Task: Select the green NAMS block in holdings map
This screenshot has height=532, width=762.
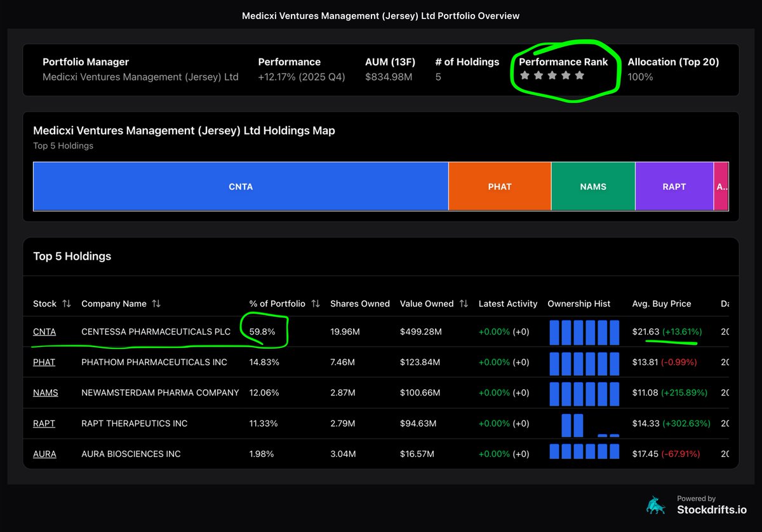Action: point(593,187)
